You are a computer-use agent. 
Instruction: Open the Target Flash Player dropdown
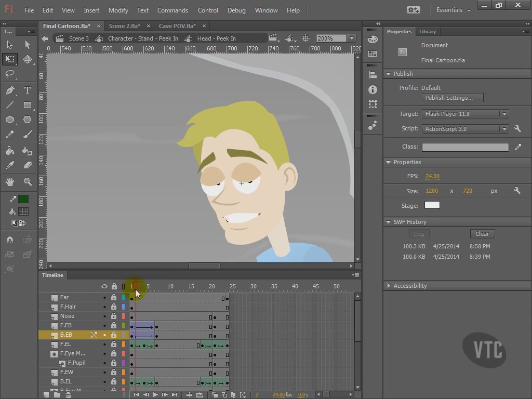(x=465, y=114)
